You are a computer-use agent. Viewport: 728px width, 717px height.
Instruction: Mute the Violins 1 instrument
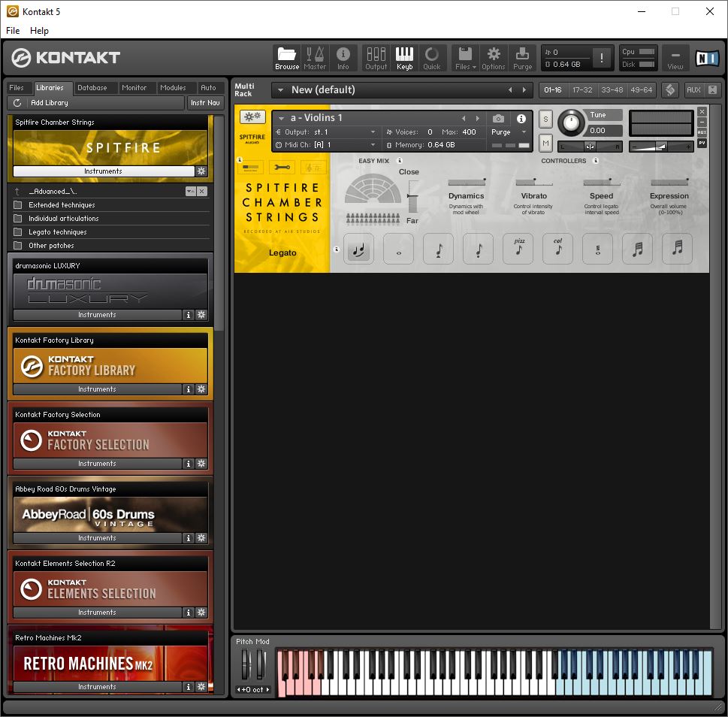point(545,144)
